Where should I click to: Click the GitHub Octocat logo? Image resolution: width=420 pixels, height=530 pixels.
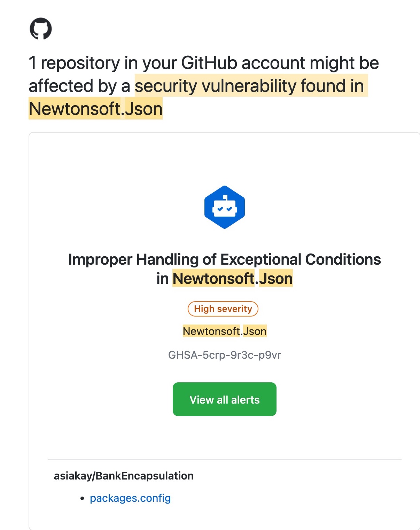coord(41,29)
